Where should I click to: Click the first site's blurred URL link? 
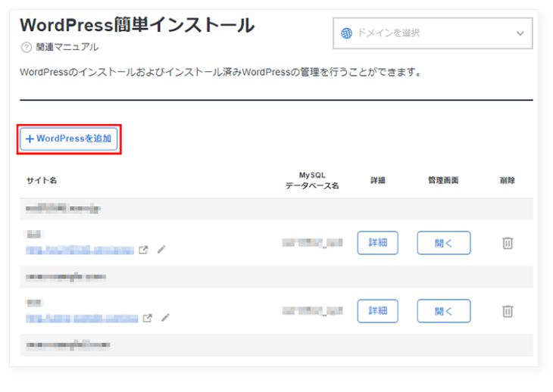80,250
